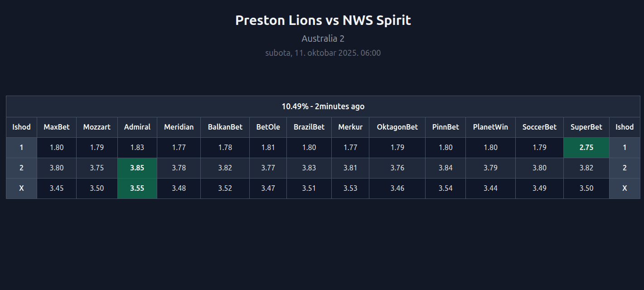Choose PinnBet's 3.84 away win odds
Image resolution: width=644 pixels, height=290 pixels.
click(445, 168)
